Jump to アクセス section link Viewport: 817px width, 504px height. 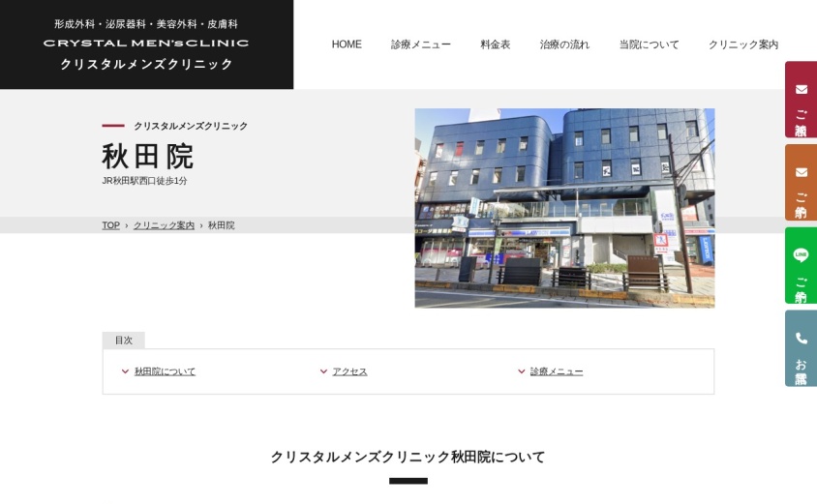pos(349,371)
